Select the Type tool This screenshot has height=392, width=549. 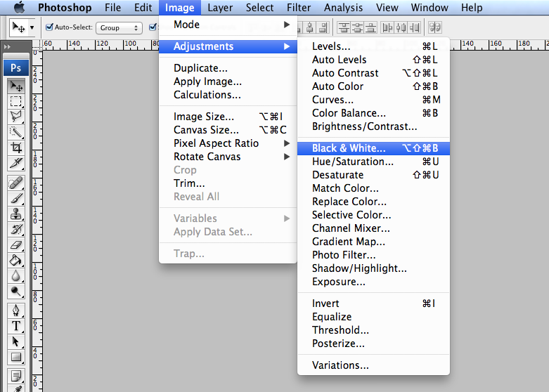point(16,326)
